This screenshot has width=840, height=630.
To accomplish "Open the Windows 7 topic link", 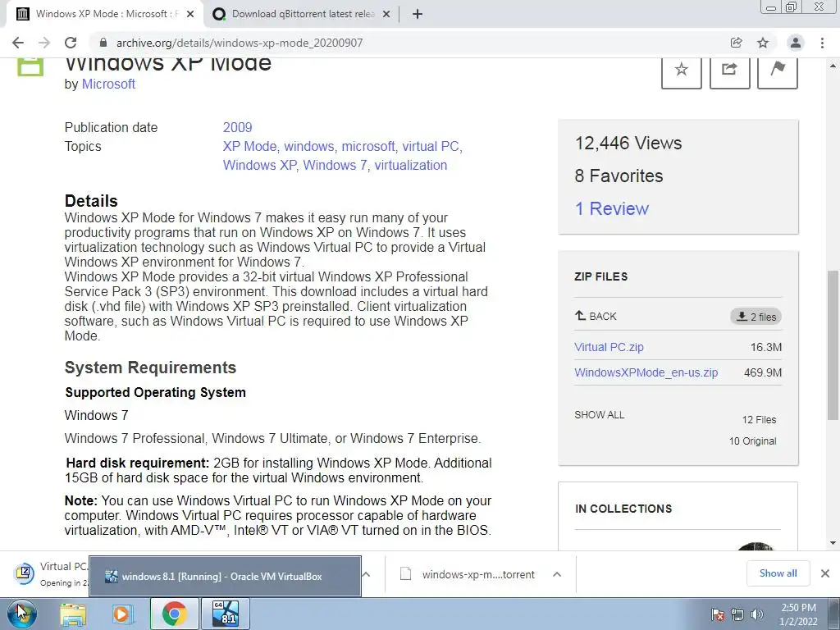I will [x=335, y=165].
